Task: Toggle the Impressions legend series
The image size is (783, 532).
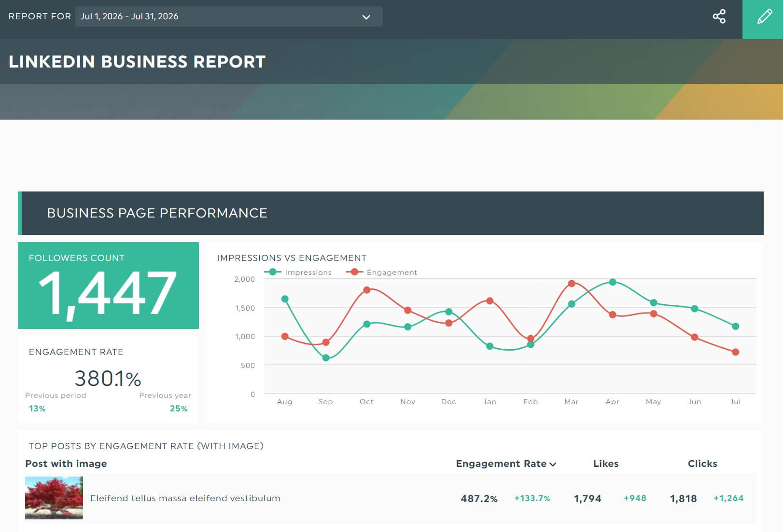Action: point(298,272)
